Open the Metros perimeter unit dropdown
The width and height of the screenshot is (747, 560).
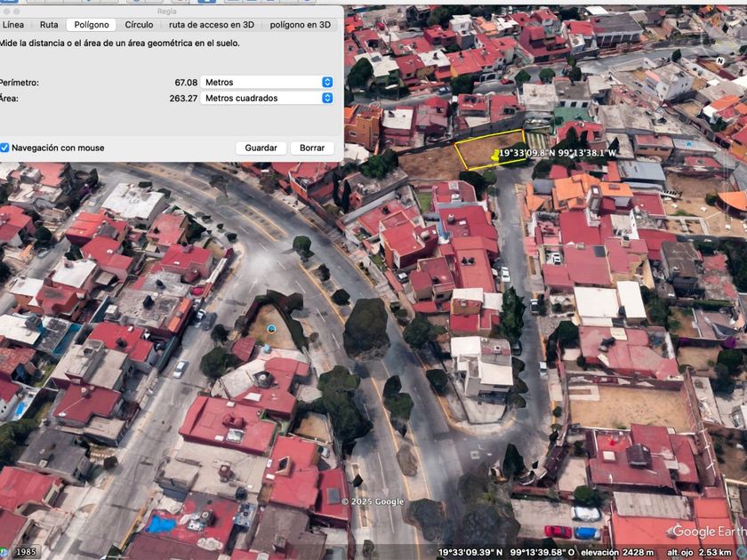[x=267, y=83]
